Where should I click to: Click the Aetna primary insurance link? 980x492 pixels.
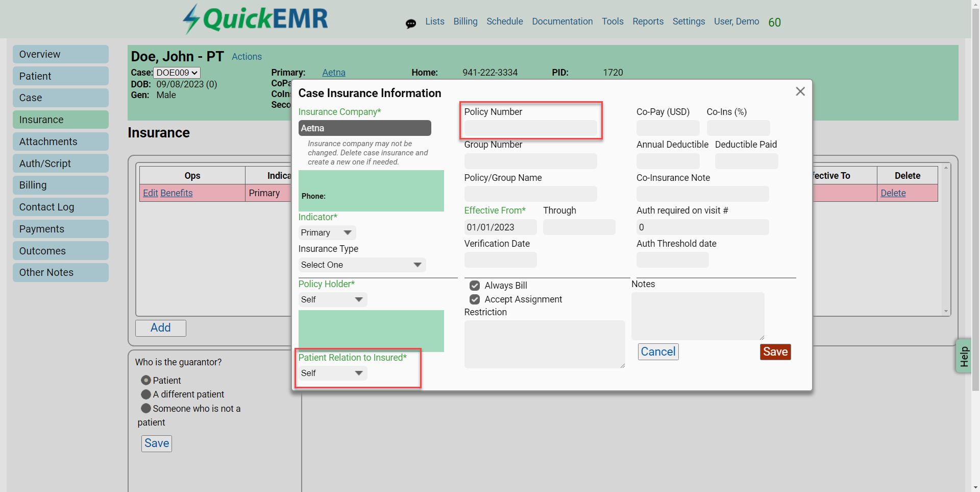click(334, 73)
